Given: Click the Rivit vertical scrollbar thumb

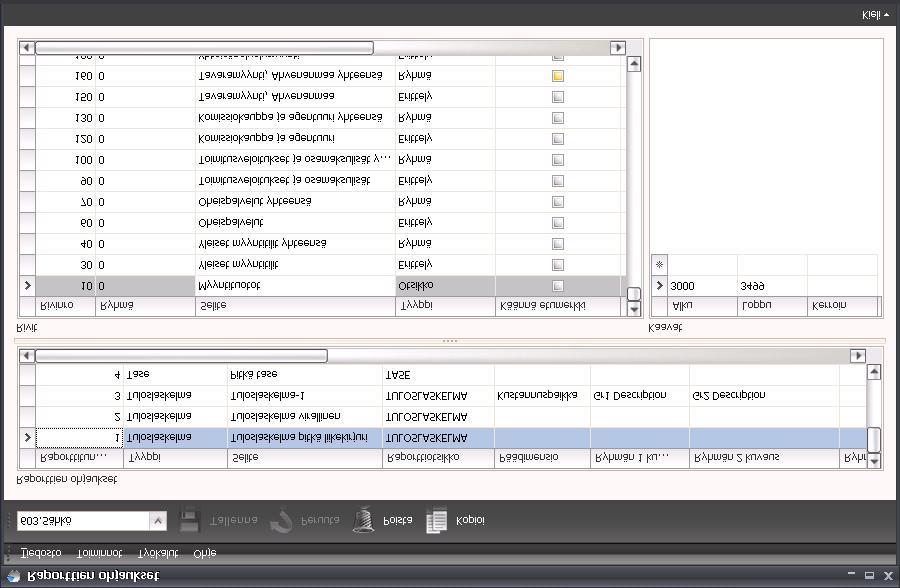Looking at the screenshot, I should click(x=634, y=293).
